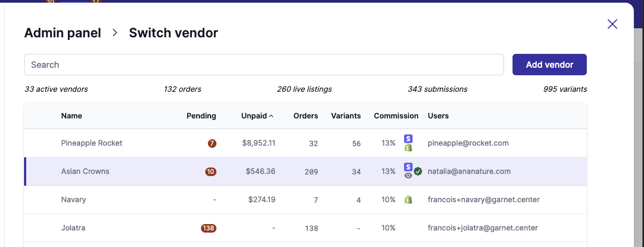Click the 10% commission for Jolatra
This screenshot has height=247, width=644.
coord(389,228)
